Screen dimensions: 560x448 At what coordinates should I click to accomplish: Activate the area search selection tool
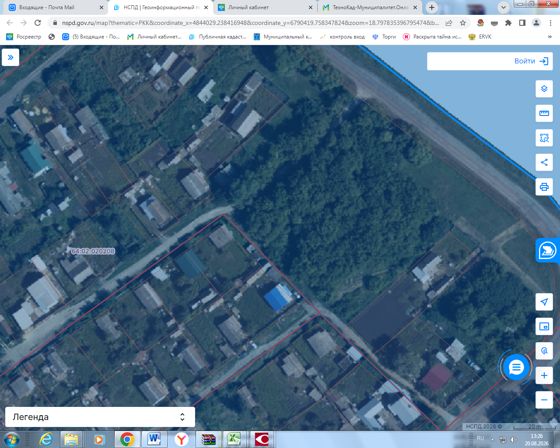point(544,138)
